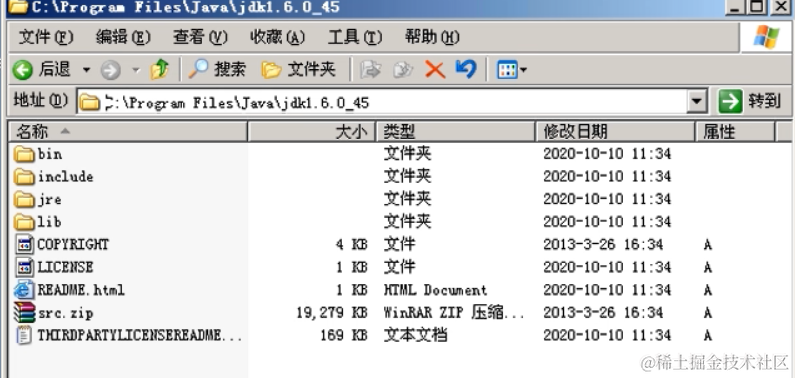Open the 工具(T) menu
Image resolution: width=795 pixels, height=378 pixels.
click(x=355, y=37)
